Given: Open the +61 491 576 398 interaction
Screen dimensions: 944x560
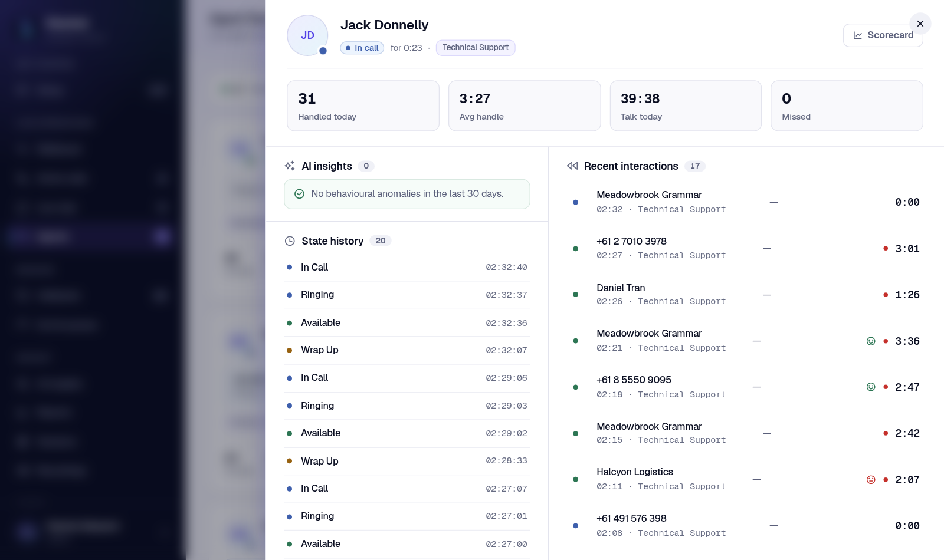Looking at the screenshot, I should 746,526.
